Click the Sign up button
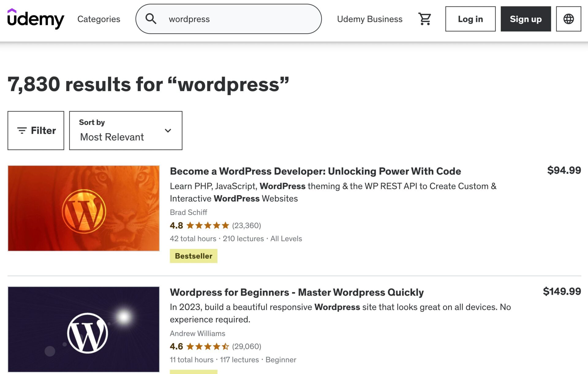Screen dimensions: 588x374 tap(526, 19)
